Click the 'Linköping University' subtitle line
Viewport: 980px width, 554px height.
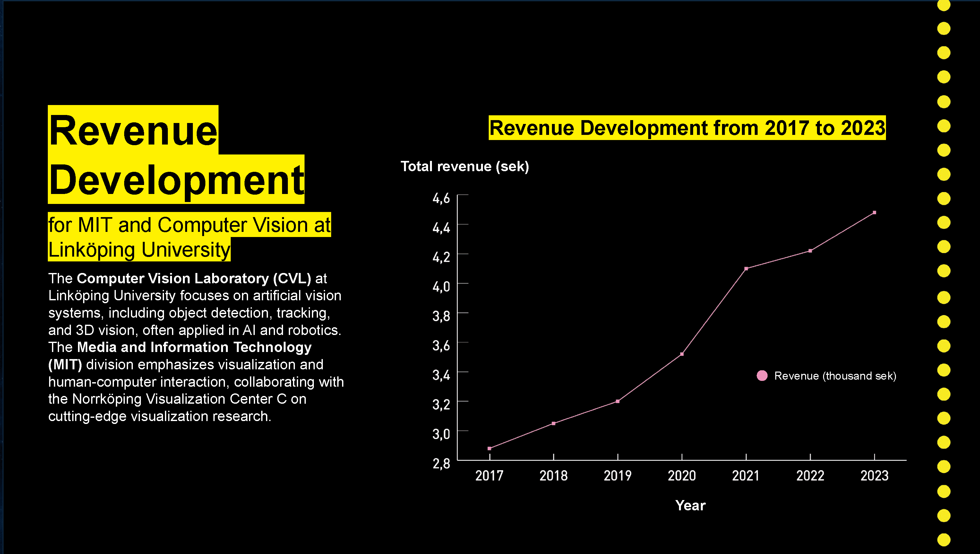click(x=139, y=250)
